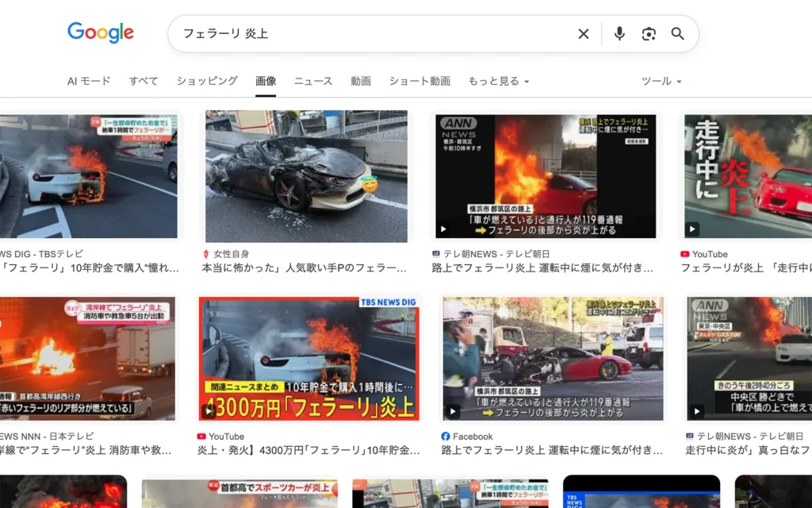Click the YouTube icon beside 走行中 result
This screenshot has width=812, height=508.
tap(684, 254)
